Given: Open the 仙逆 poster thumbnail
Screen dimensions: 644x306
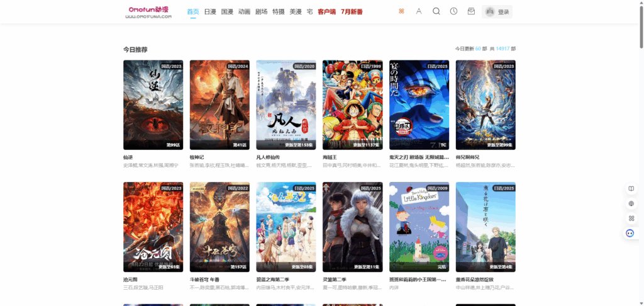Looking at the screenshot, I should [x=153, y=105].
